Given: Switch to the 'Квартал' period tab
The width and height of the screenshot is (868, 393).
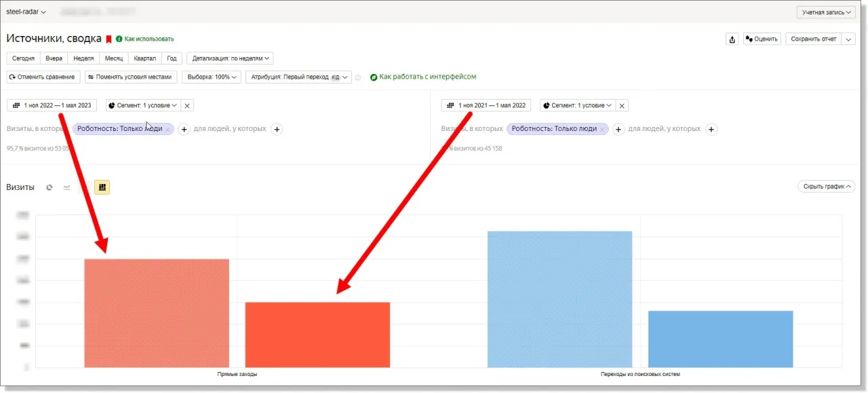Looking at the screenshot, I should point(144,58).
